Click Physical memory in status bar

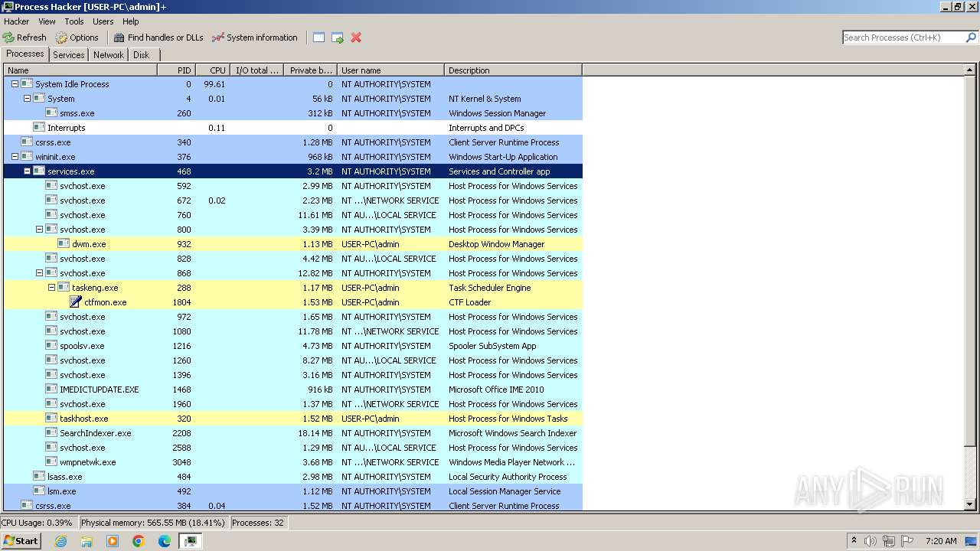click(x=152, y=523)
